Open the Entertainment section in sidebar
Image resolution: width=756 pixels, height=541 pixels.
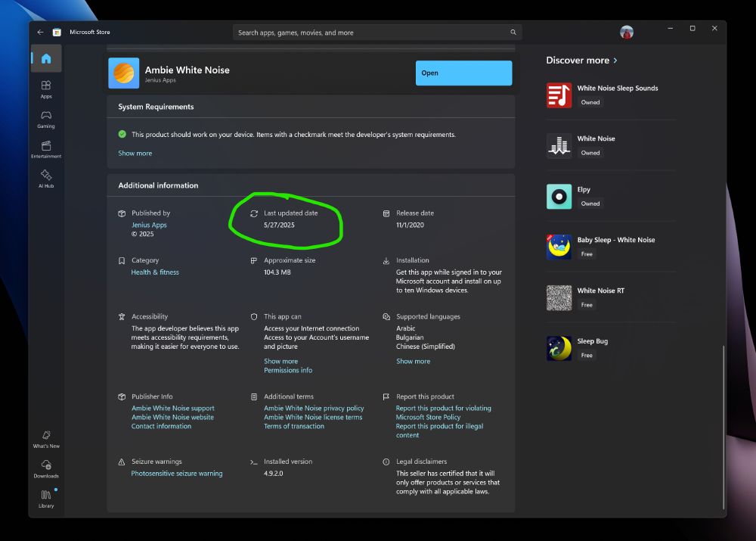(x=46, y=149)
